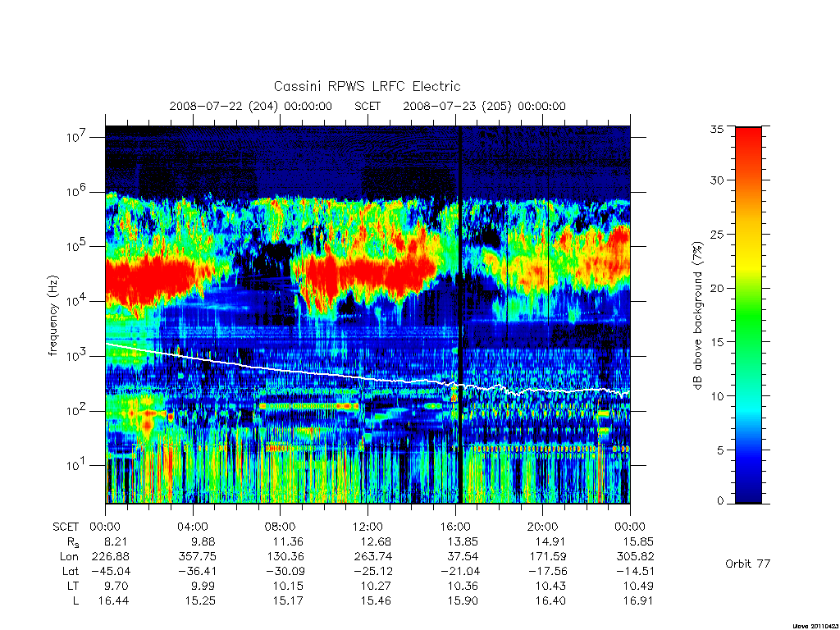Click the 10^4 frequency axis label

coord(77,300)
